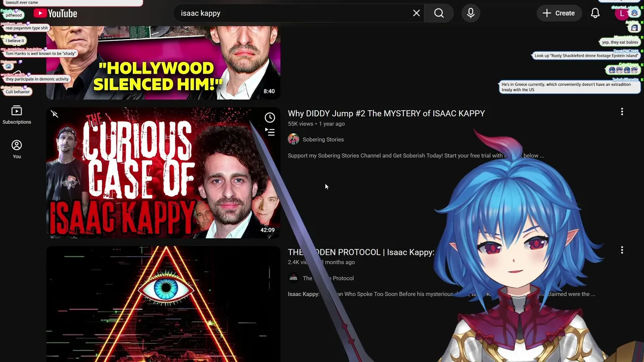Add Curious Case video to Watch Later
The width and height of the screenshot is (644, 362).
(x=270, y=118)
